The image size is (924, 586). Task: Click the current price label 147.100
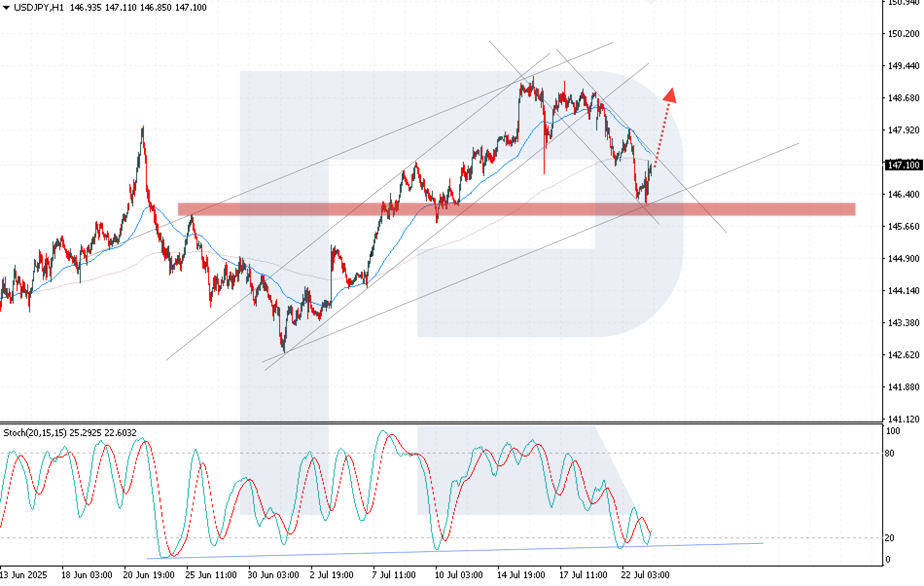(904, 165)
